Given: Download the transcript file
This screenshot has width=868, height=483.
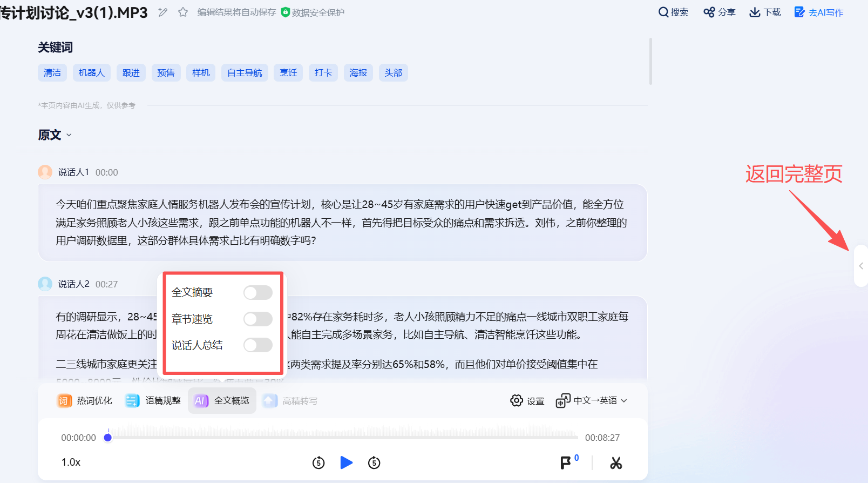Looking at the screenshot, I should 765,12.
